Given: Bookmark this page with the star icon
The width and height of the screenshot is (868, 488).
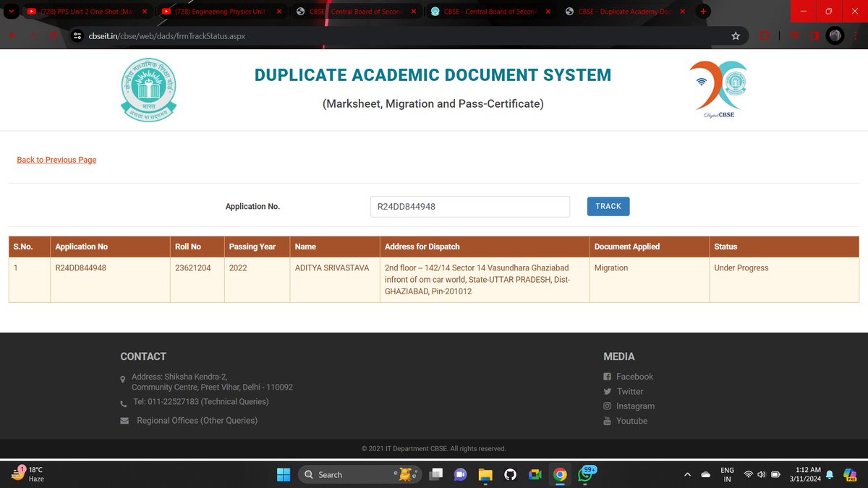Looking at the screenshot, I should coord(736,35).
